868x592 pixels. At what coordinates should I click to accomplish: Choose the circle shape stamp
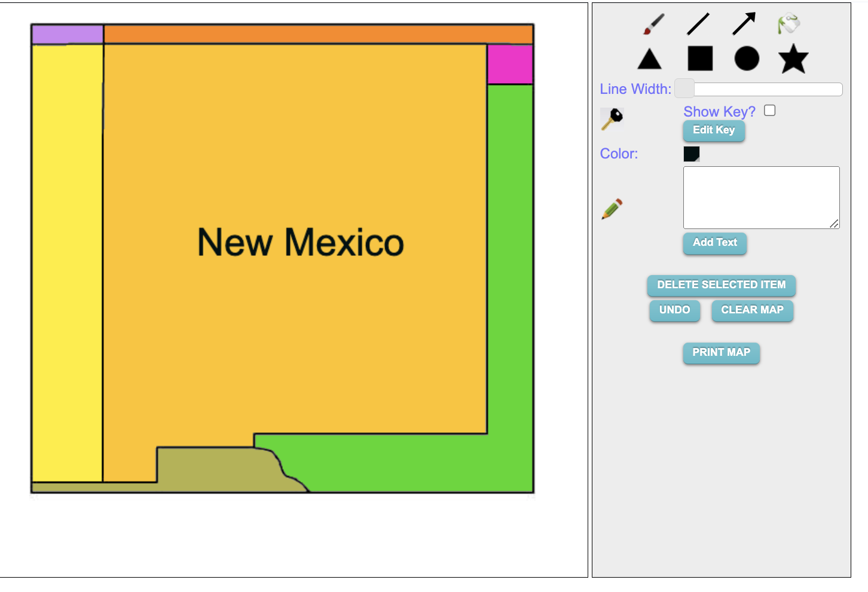pyautogui.click(x=747, y=59)
